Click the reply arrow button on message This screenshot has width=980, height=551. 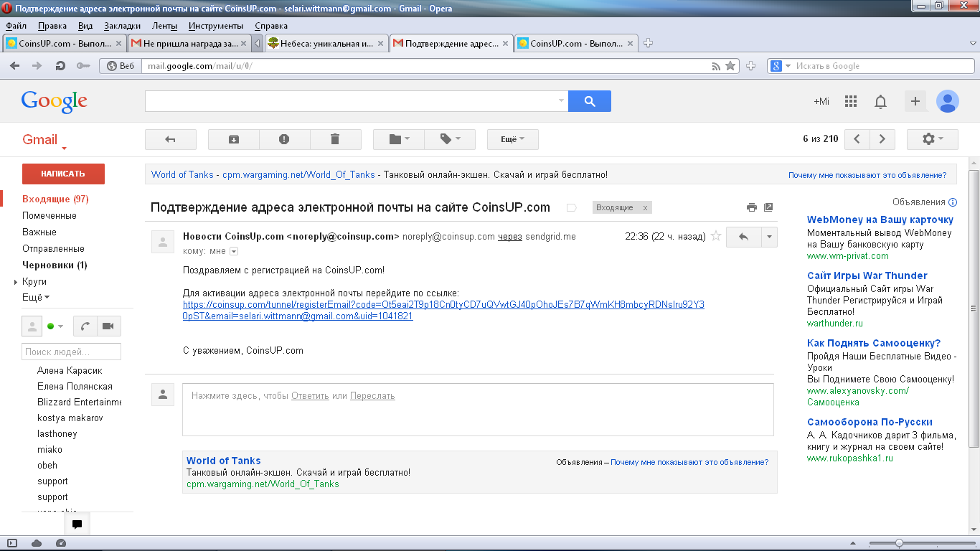744,237
